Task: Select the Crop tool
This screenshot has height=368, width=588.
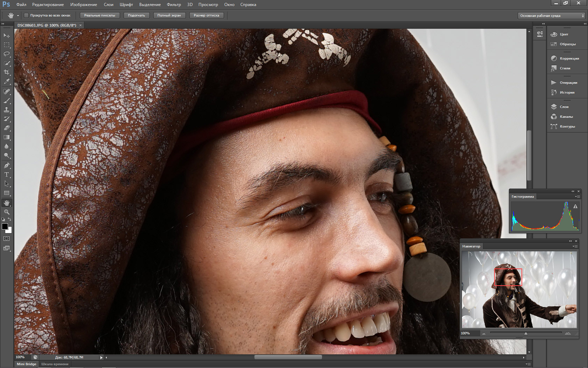Action: click(x=7, y=72)
